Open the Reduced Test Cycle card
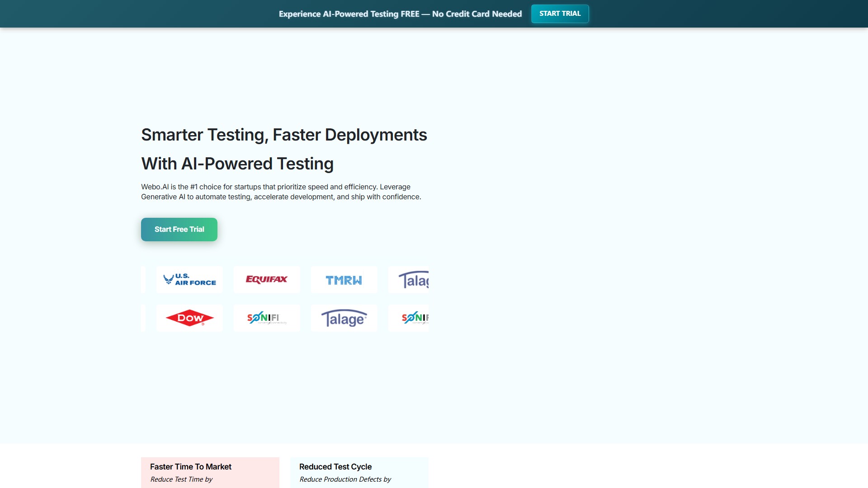This screenshot has width=868, height=488. (359, 472)
